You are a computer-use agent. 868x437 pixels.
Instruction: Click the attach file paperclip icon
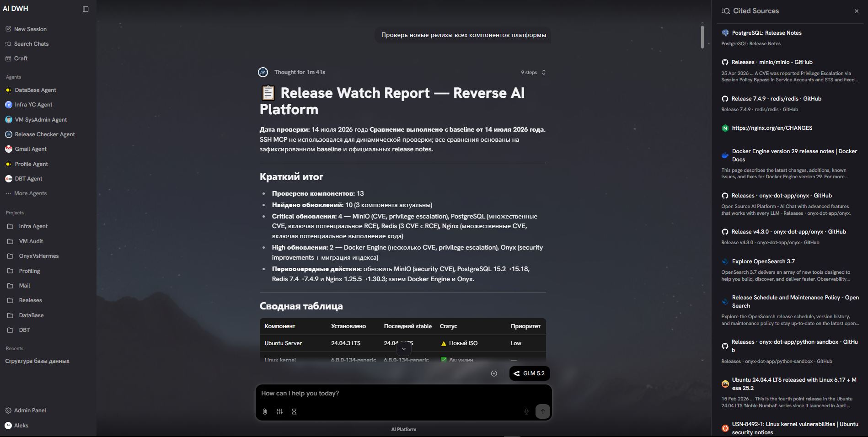265,411
